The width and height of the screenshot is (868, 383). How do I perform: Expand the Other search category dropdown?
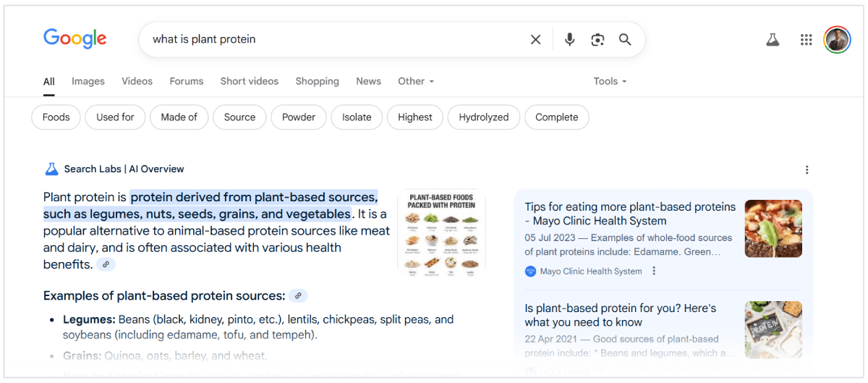coord(416,81)
